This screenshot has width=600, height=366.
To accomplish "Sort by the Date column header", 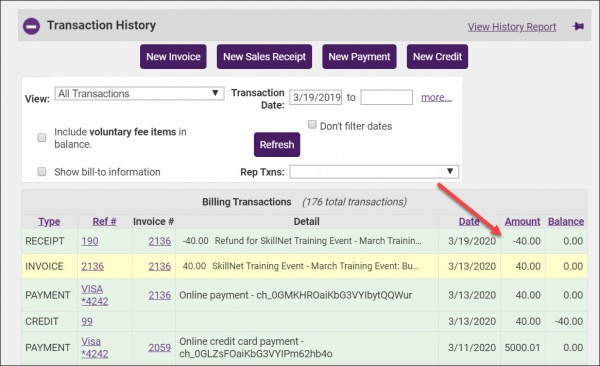I will 469,221.
